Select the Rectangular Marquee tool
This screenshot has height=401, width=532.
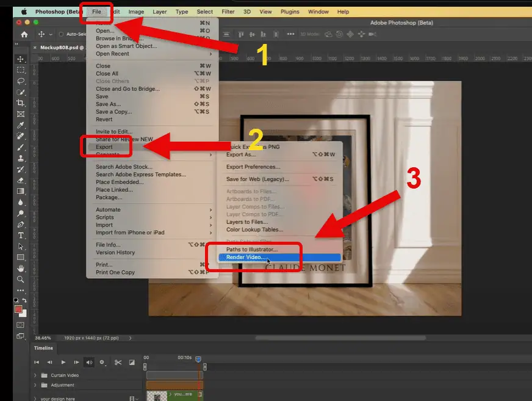(x=21, y=70)
